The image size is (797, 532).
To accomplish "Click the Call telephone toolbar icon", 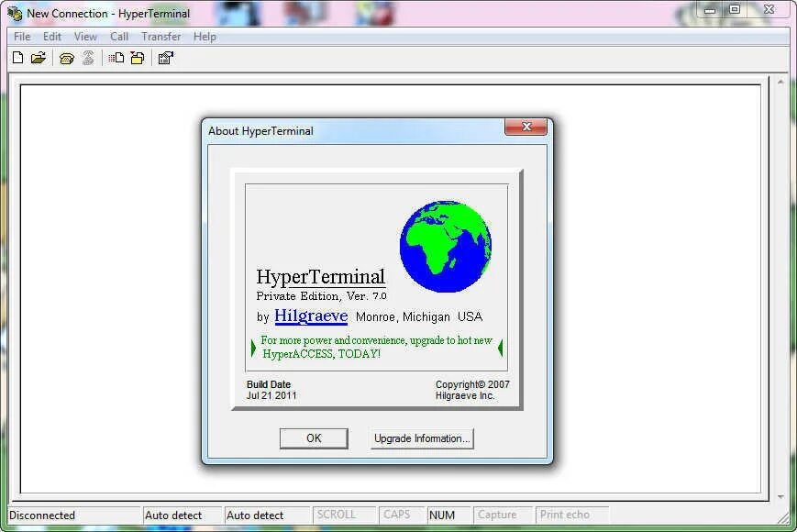I will [67, 59].
